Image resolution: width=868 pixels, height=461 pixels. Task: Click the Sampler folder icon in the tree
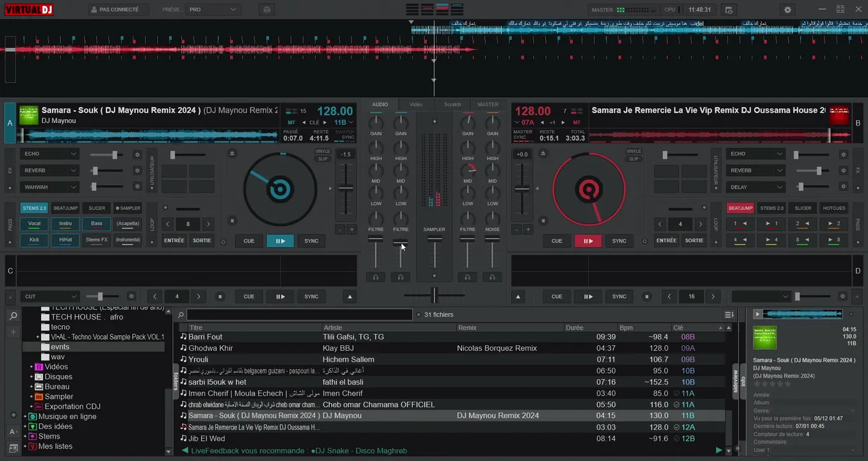click(x=39, y=397)
